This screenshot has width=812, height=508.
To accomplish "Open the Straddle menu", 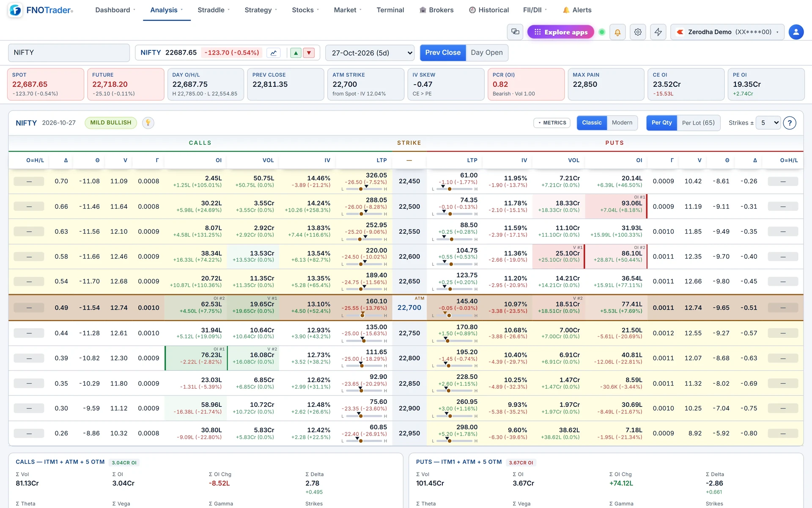I will click(x=214, y=10).
